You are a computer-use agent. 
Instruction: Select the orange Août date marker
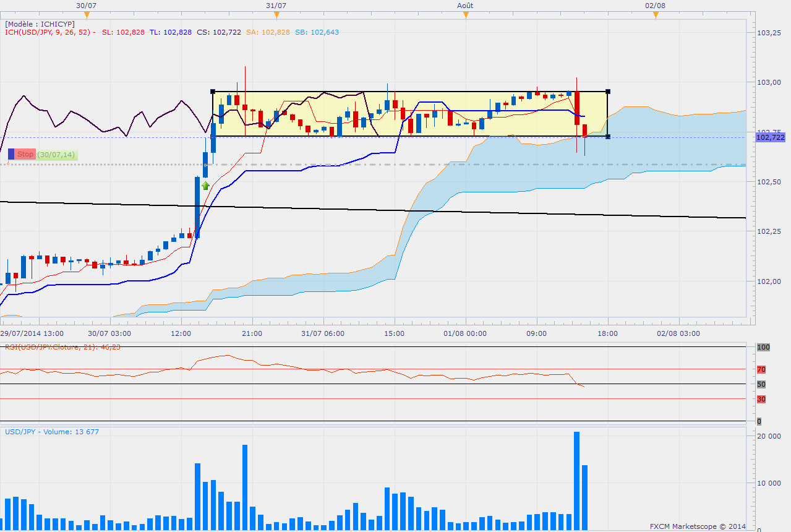[x=466, y=14]
